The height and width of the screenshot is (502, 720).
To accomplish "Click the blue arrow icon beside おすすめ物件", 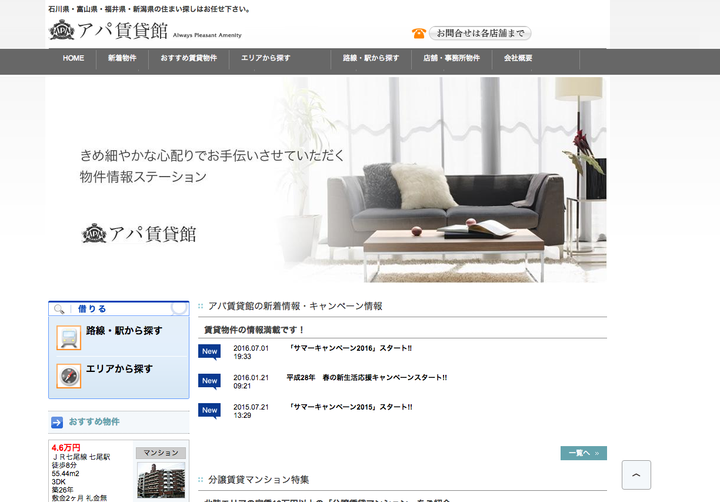I will 57,422.
